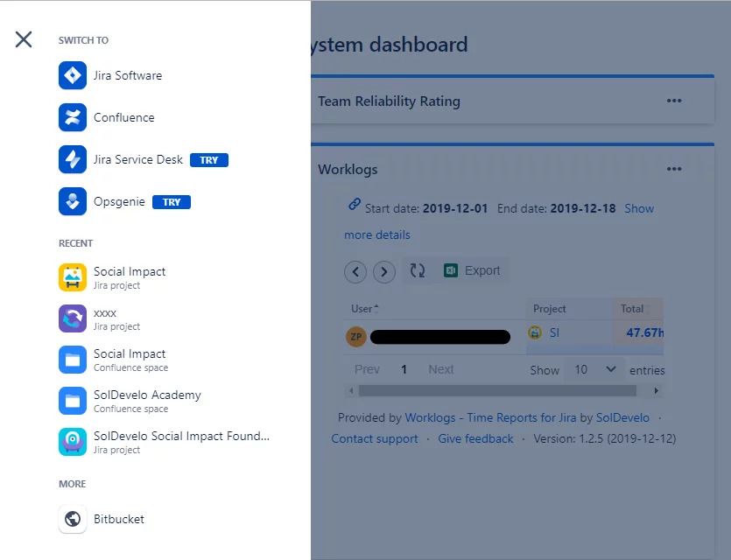Image resolution: width=731 pixels, height=560 pixels.
Task: Click the TRY badge beside Opsgenie
Action: pos(172,202)
